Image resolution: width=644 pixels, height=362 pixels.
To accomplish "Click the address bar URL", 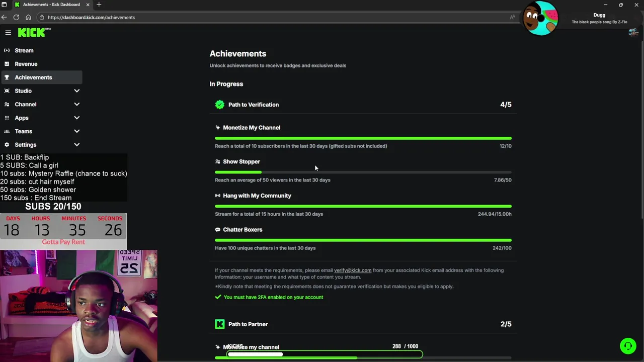I will pos(91,17).
